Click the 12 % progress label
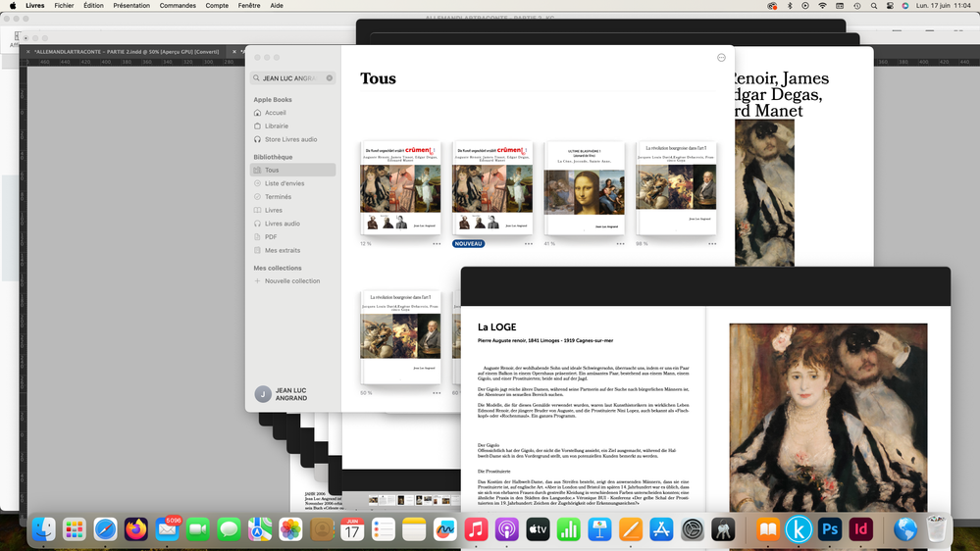Screen dimensions: 980x551 point(366,244)
